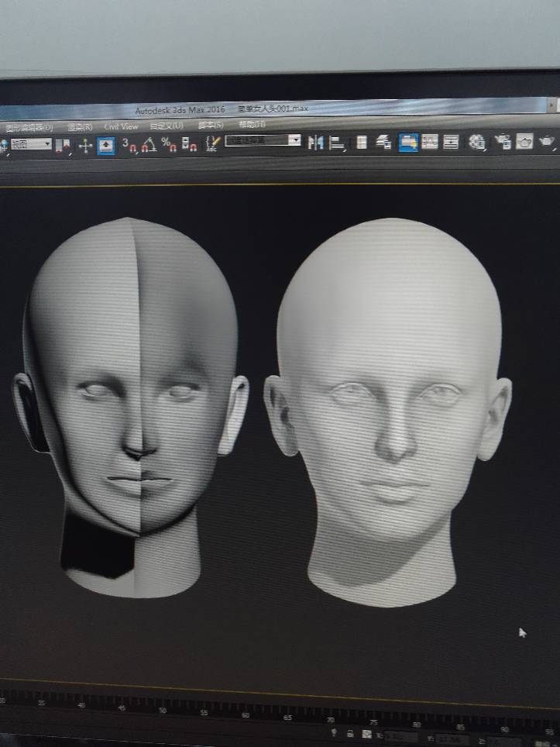Screen dimensions: 560x747
Task: Enable the Percent Snap toggle
Action: coord(169,144)
